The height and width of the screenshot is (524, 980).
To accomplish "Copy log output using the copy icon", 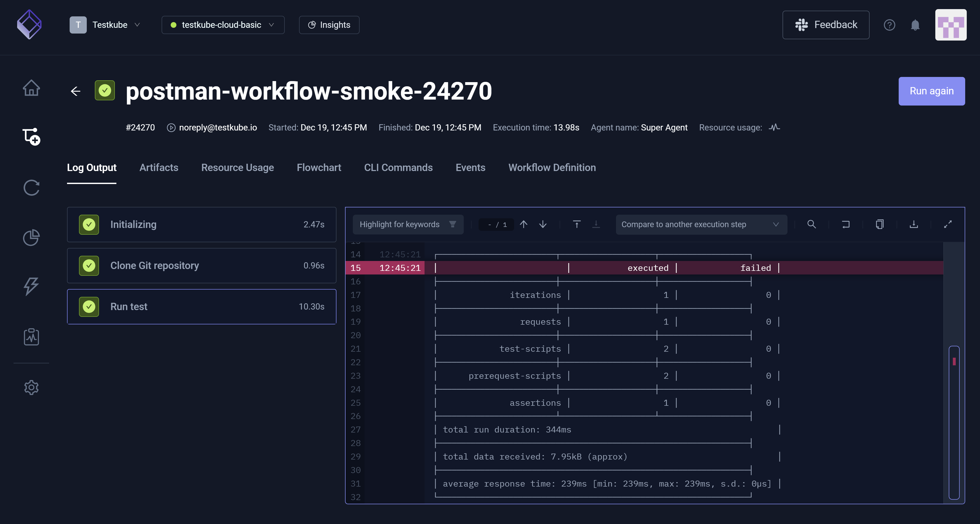I will tap(879, 224).
